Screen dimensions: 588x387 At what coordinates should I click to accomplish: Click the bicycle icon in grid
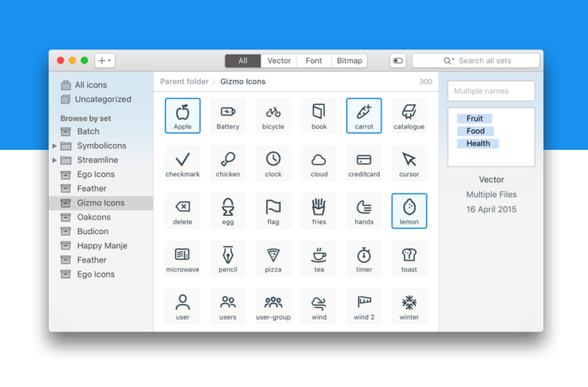pos(273,115)
